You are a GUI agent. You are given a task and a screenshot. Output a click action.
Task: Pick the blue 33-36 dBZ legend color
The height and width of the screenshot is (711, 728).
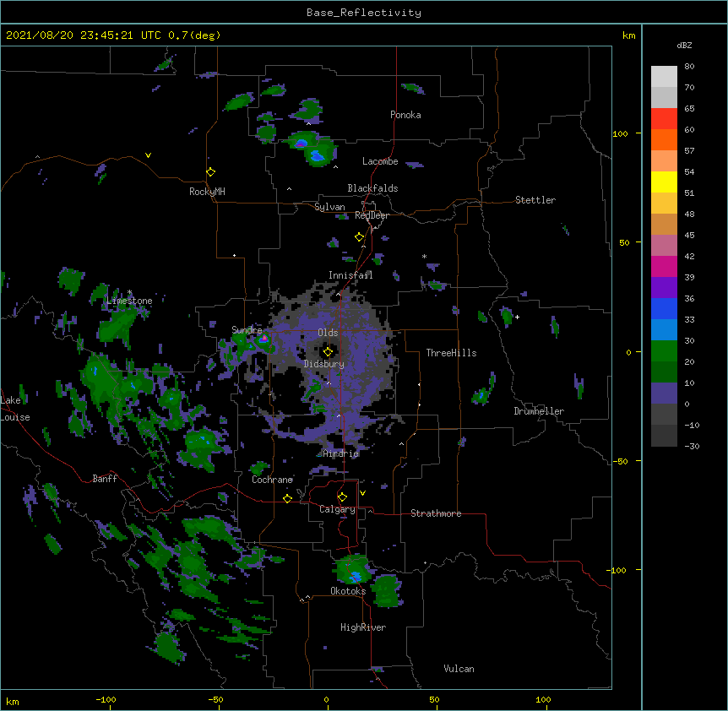point(664,308)
